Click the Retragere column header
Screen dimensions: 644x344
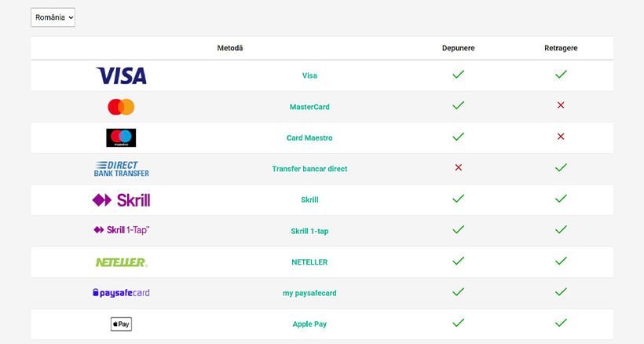(x=561, y=48)
